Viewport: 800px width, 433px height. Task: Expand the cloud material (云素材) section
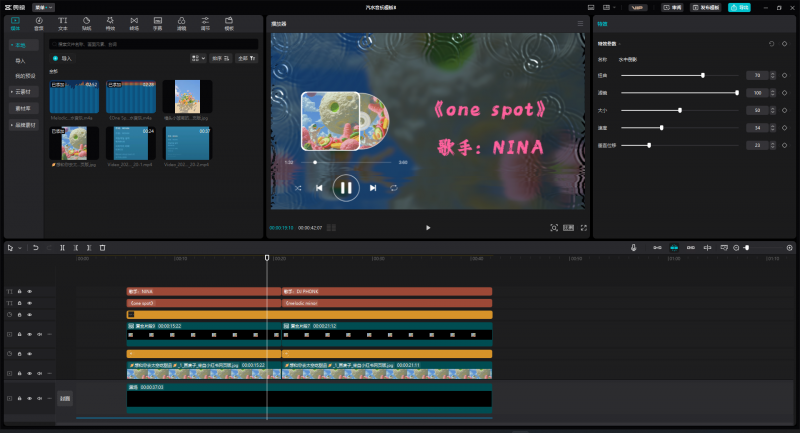pos(22,91)
